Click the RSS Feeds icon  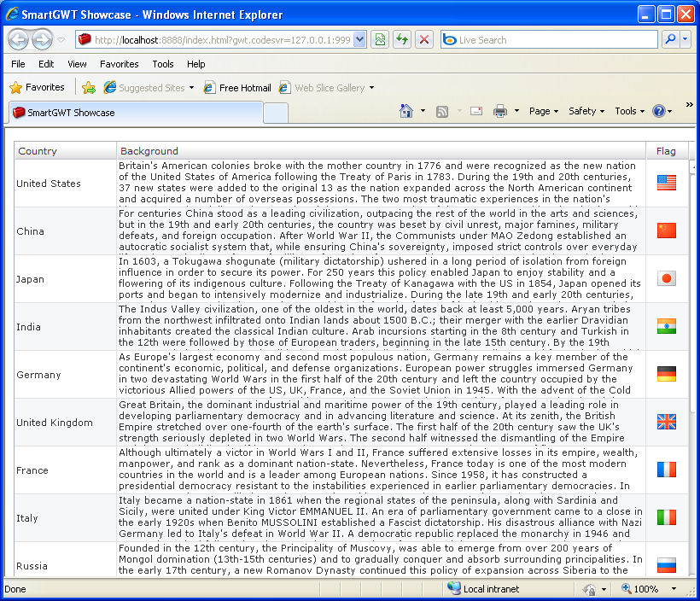tap(442, 111)
